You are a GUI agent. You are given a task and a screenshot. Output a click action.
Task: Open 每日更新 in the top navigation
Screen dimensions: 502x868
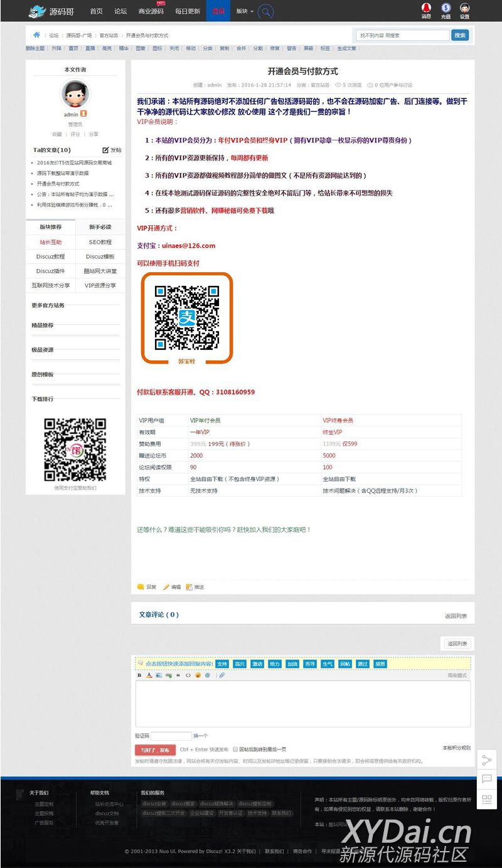click(188, 11)
